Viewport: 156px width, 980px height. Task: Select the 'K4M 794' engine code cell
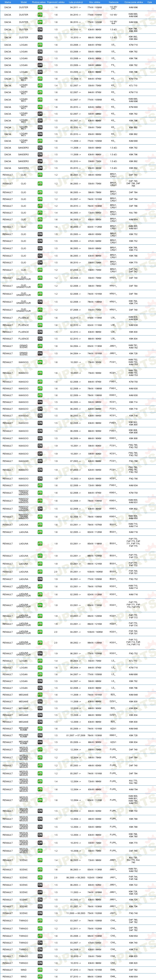click(x=133, y=789)
